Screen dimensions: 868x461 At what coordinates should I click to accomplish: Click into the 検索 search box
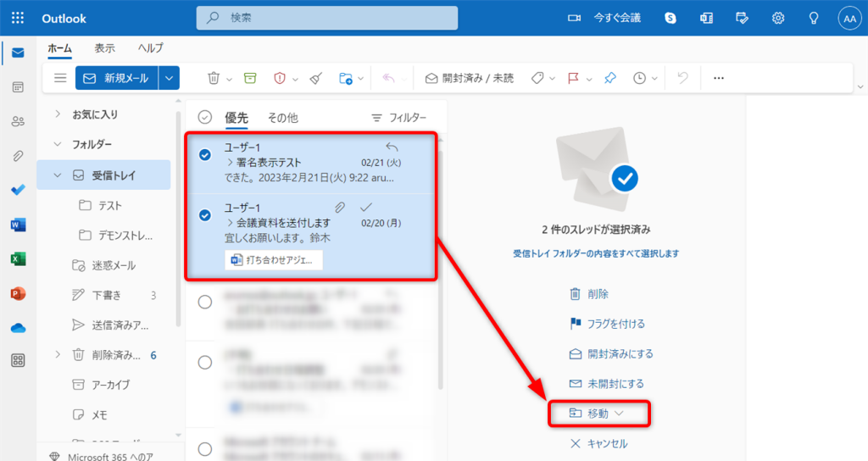tap(326, 18)
